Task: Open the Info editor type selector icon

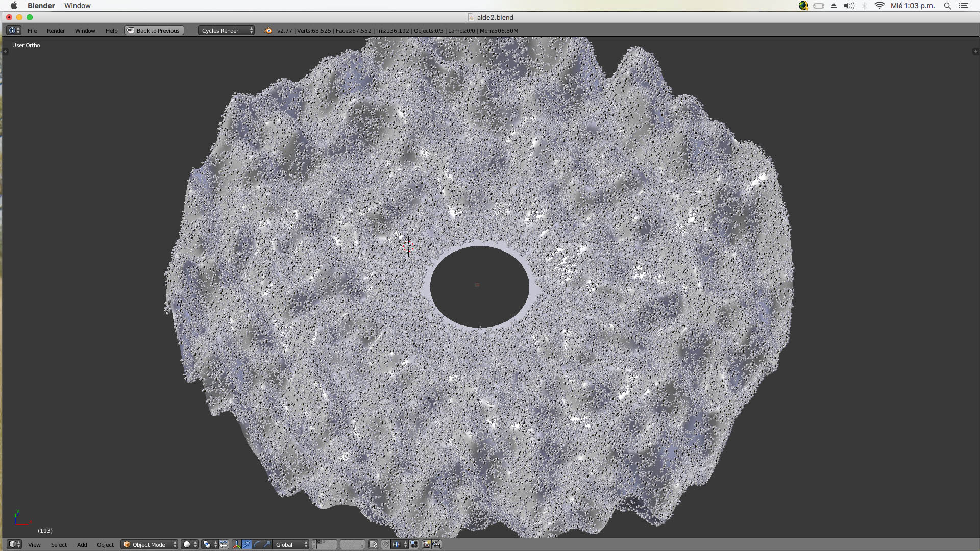Action: click(x=14, y=31)
